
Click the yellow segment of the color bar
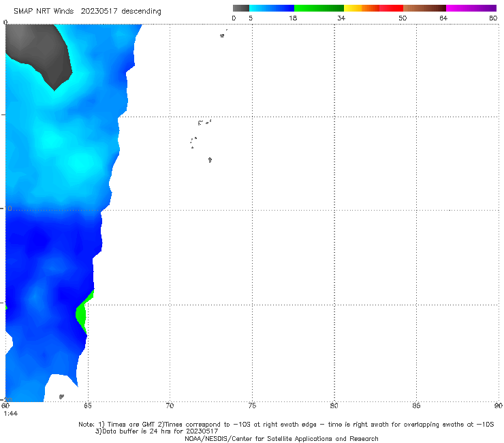(353, 8)
